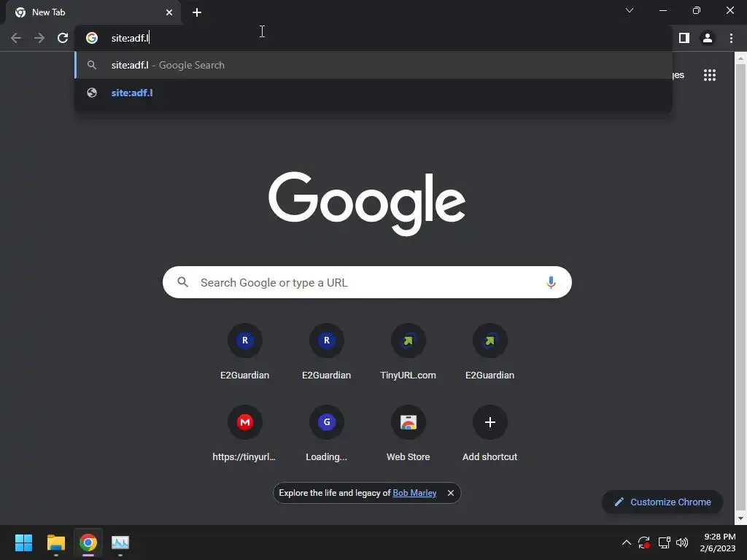747x560 pixels.
Task: Open a new tab with the plus button
Action: 197,12
